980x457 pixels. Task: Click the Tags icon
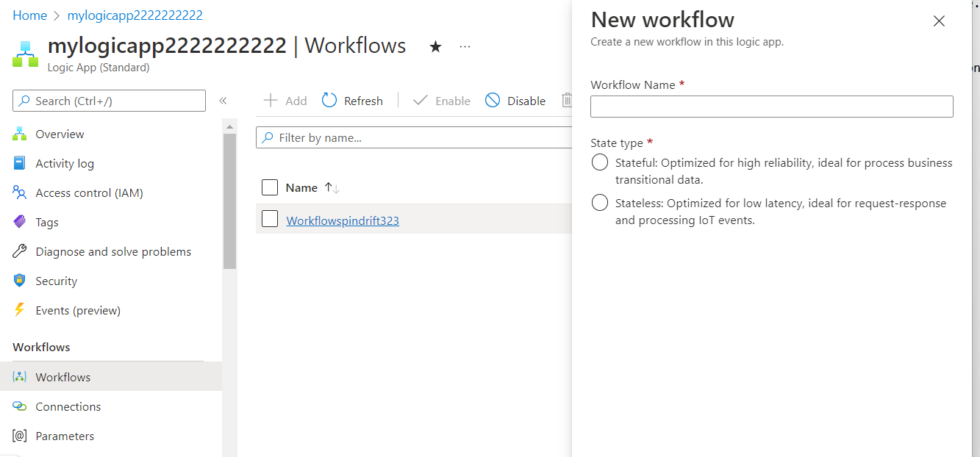(20, 222)
